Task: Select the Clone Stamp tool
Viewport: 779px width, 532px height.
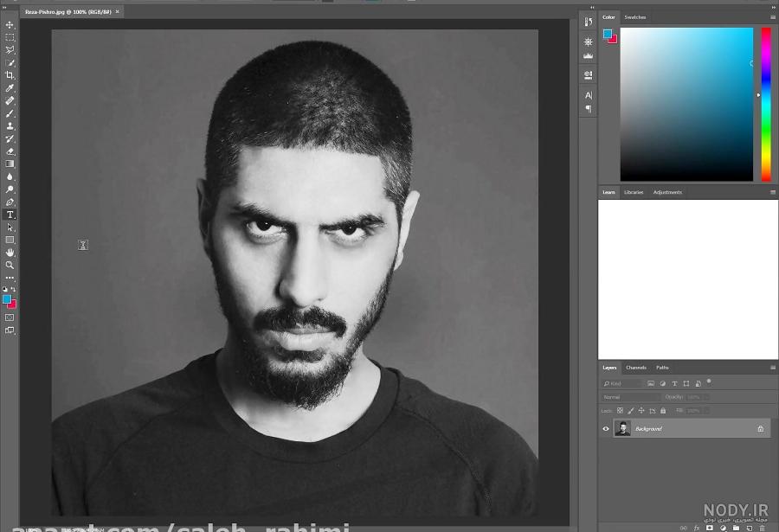Action: click(10, 125)
